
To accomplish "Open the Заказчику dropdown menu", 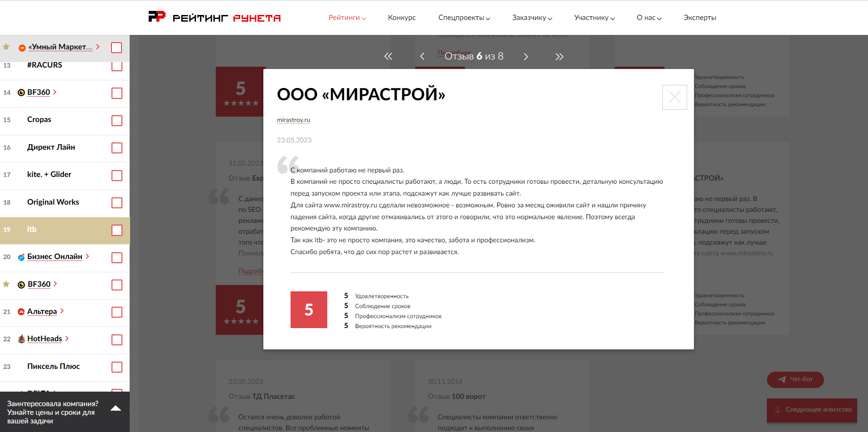I will click(x=532, y=18).
